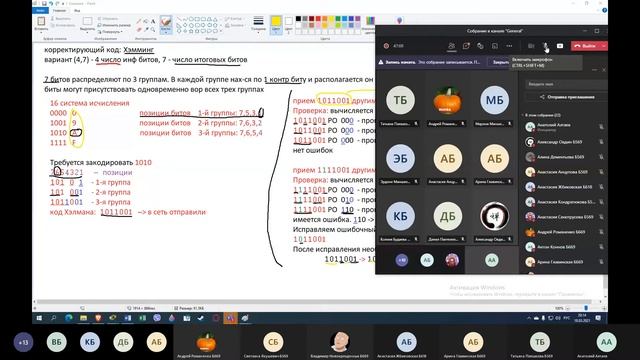Select the Text tool in Paint
This screenshot has height=360, width=640.
(x=153, y=22)
